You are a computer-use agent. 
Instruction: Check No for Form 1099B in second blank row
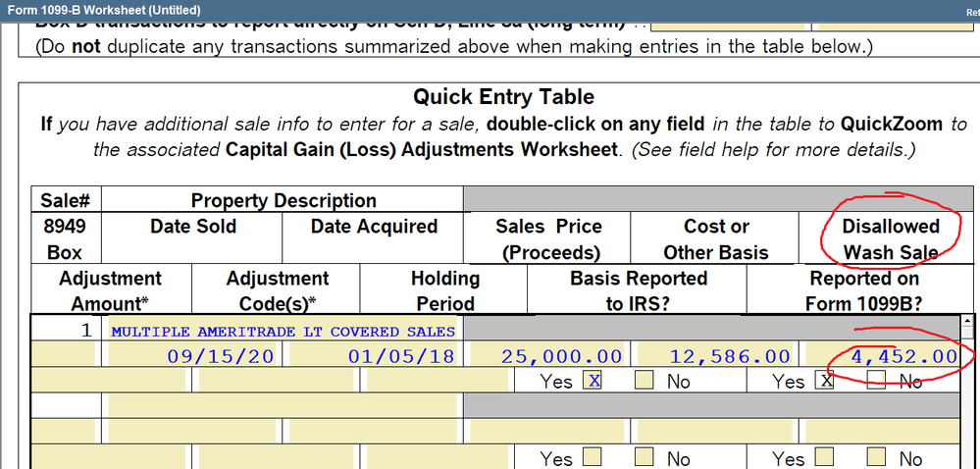pos(877,457)
